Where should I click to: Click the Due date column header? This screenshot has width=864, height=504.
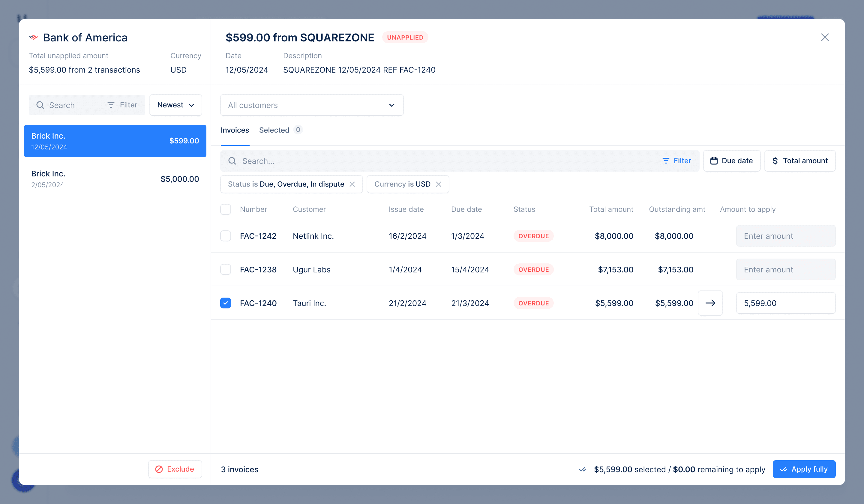[466, 209]
